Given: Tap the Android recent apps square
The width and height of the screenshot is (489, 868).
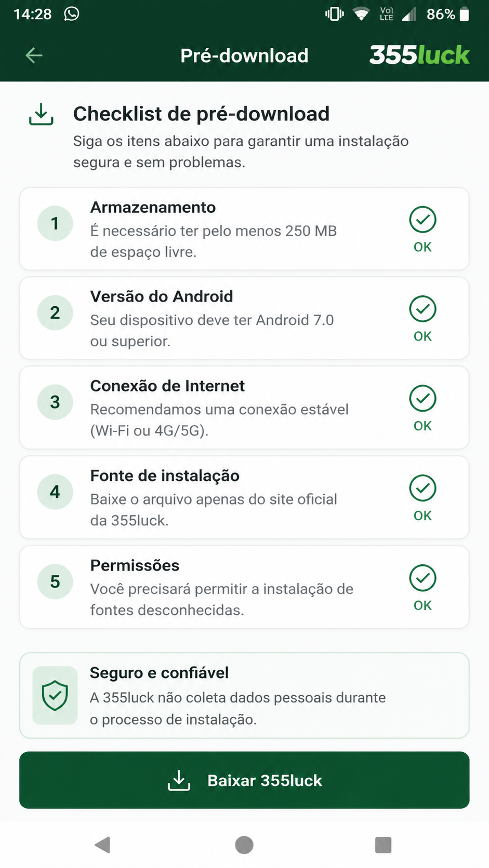Looking at the screenshot, I should click(x=383, y=845).
